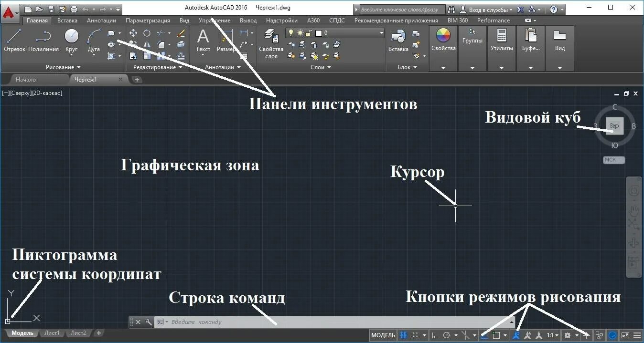Select the Отрезок (Line) tool
644x343 pixels.
14,40
